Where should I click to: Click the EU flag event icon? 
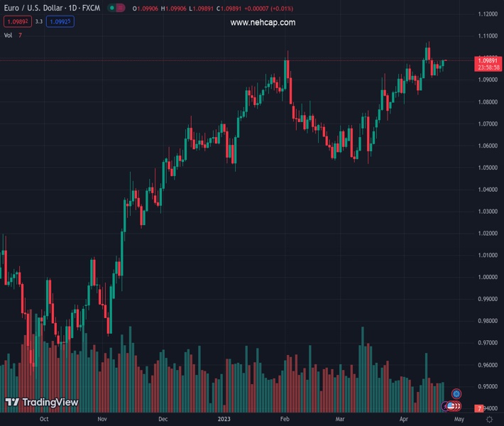tap(457, 393)
